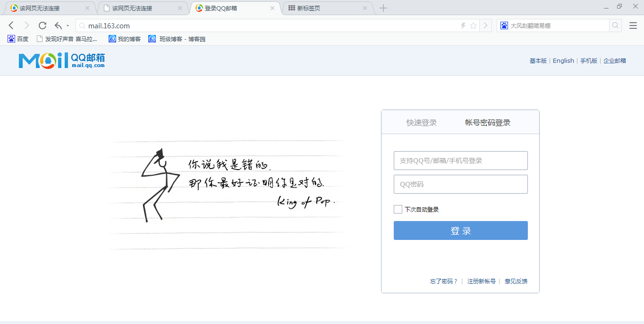Click the search magnifier icon
The height and width of the screenshot is (324, 644).
(615, 26)
